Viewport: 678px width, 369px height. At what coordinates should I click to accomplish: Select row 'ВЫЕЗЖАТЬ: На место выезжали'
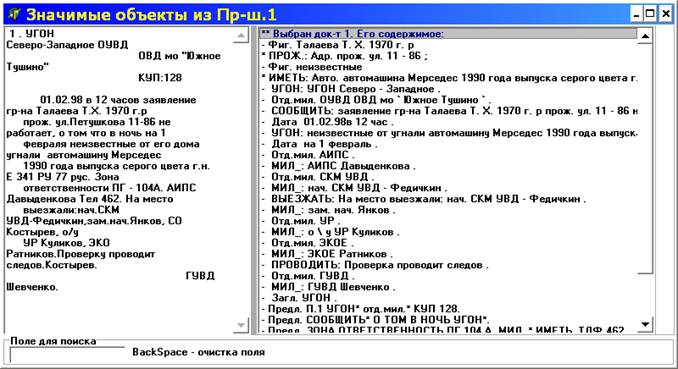pos(448,199)
